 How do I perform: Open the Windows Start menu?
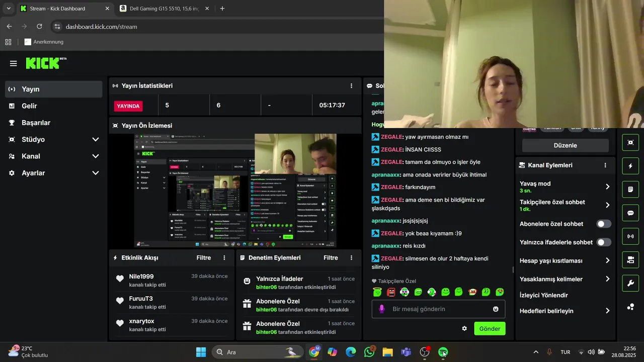[201, 352]
